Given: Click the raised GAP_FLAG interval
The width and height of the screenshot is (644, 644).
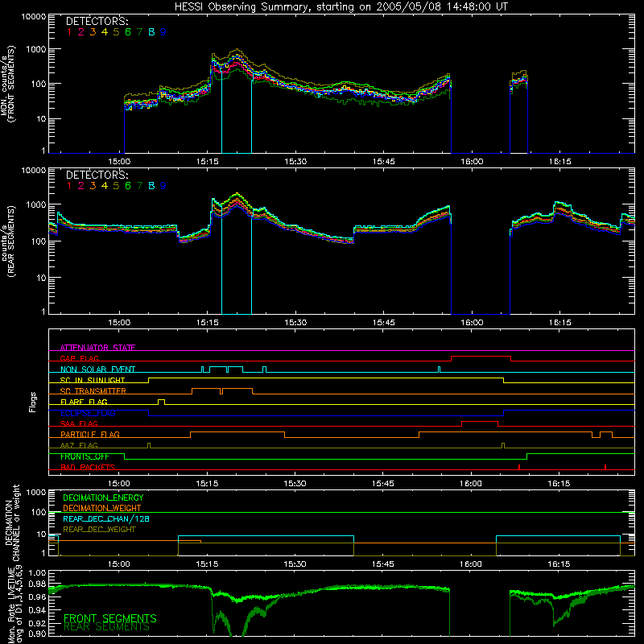Looking at the screenshot, I should coord(481,357).
